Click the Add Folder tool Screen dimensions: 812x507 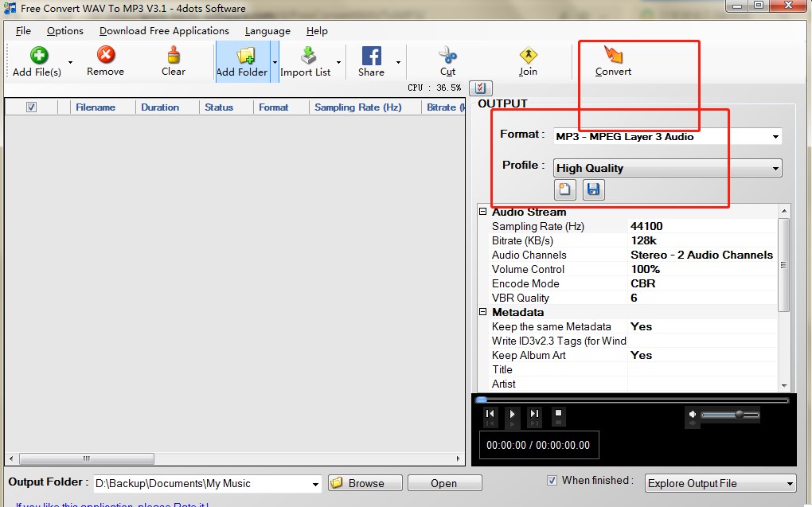[241, 61]
